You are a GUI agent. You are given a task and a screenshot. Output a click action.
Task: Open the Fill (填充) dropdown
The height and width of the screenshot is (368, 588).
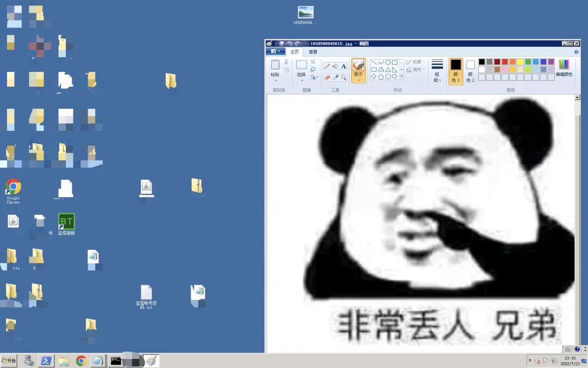click(x=415, y=69)
